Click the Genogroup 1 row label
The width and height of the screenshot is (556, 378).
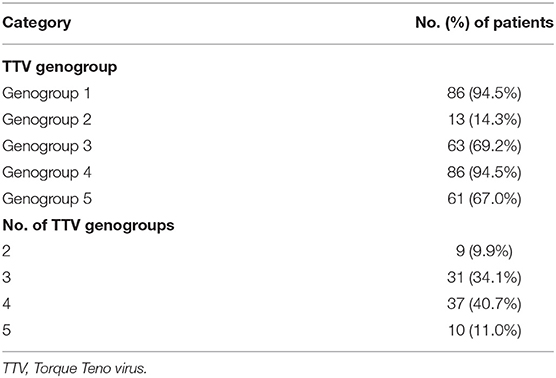(x=46, y=94)
